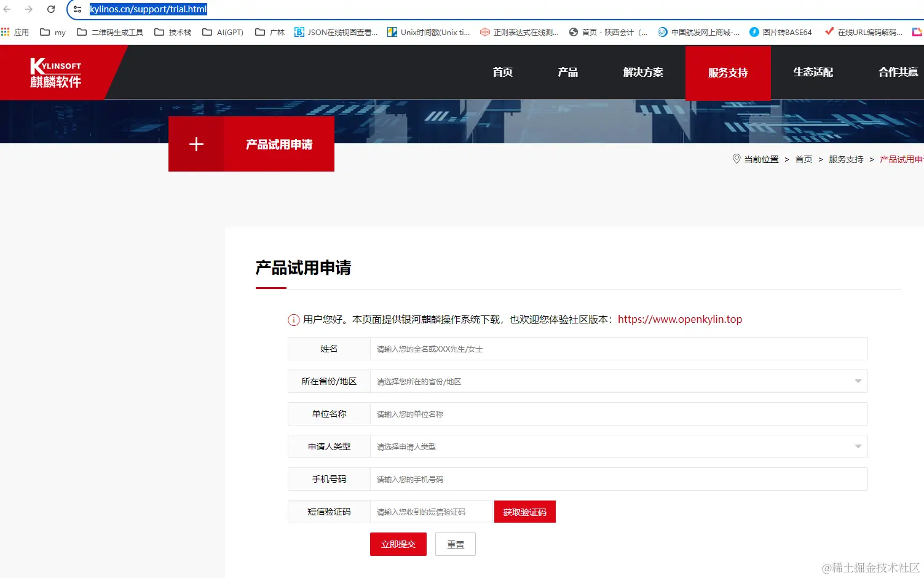This screenshot has width=924, height=578.
Task: Click the location pin icon by 当前位置
Action: [736, 159]
